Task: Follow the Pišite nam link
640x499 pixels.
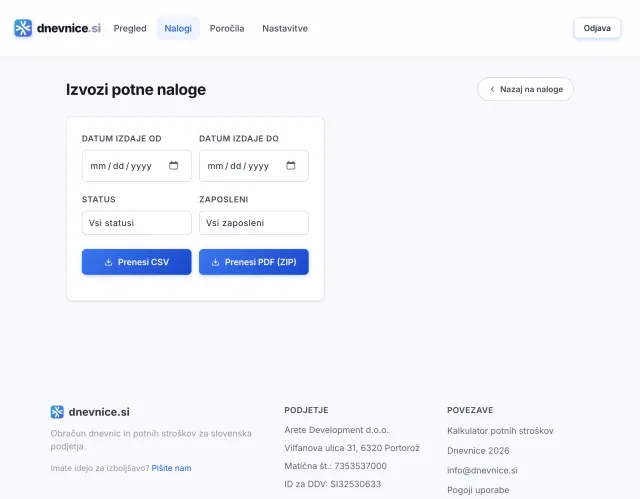Action: pos(171,468)
